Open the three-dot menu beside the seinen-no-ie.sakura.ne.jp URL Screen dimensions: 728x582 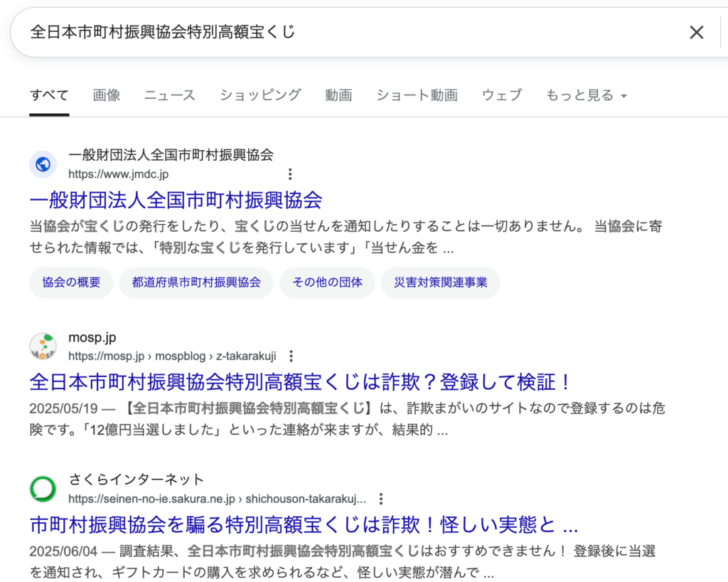pos(381,499)
